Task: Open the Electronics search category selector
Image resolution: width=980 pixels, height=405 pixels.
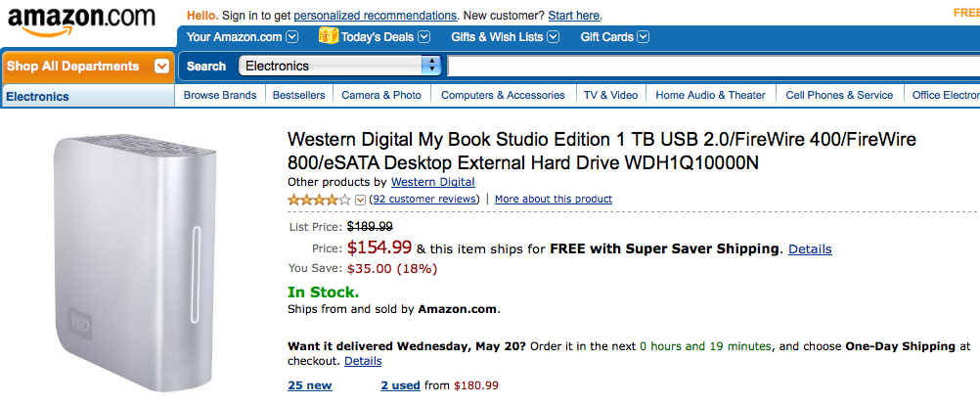Action: [x=340, y=66]
